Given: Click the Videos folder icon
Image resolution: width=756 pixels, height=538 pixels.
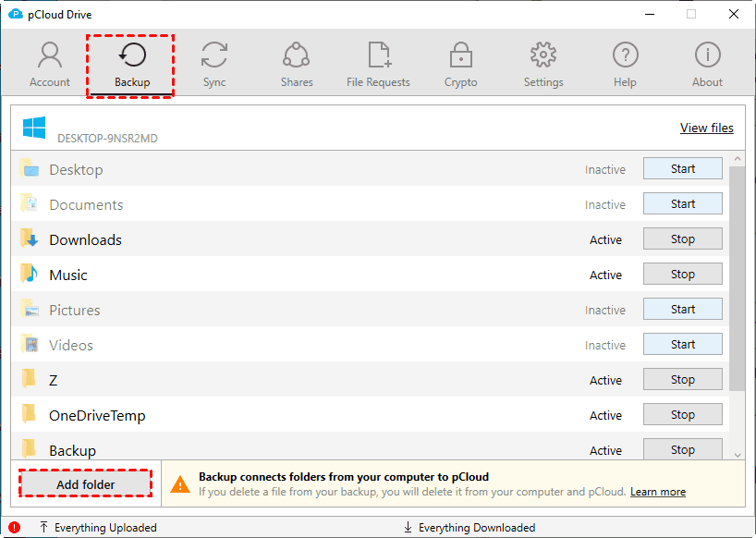Looking at the screenshot, I should [x=29, y=344].
